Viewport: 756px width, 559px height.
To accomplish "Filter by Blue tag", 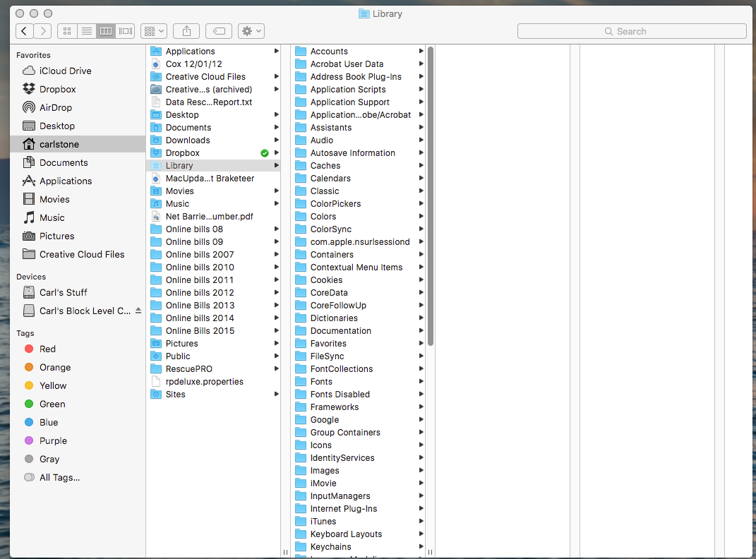I will pyautogui.click(x=78, y=422).
